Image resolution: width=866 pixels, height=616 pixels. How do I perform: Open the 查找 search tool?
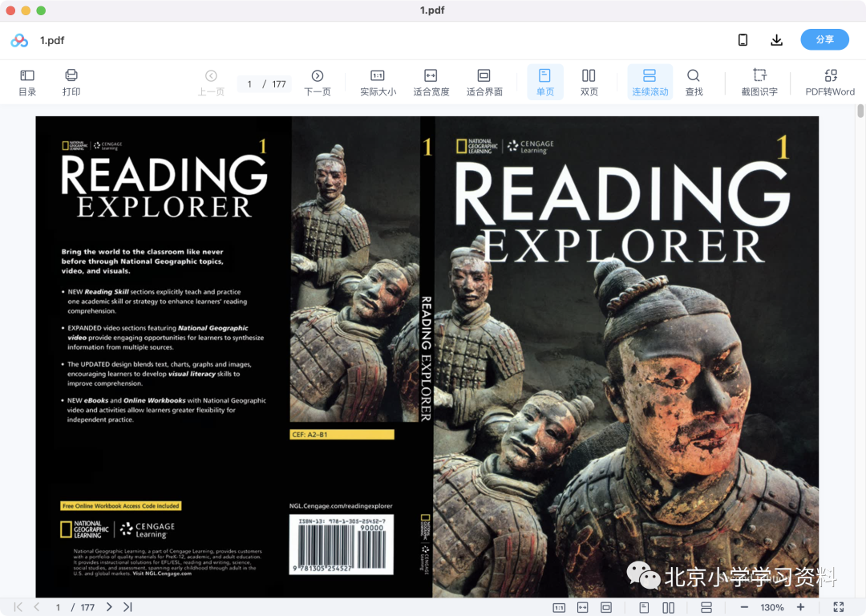[694, 83]
